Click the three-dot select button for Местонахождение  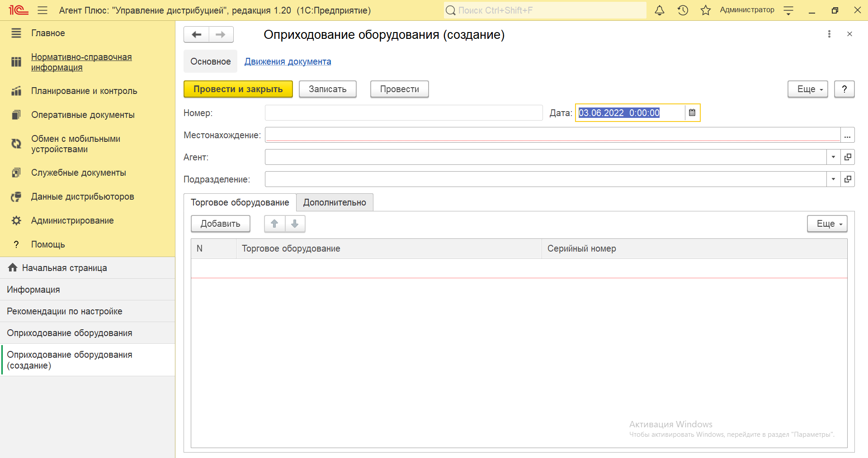coord(847,135)
